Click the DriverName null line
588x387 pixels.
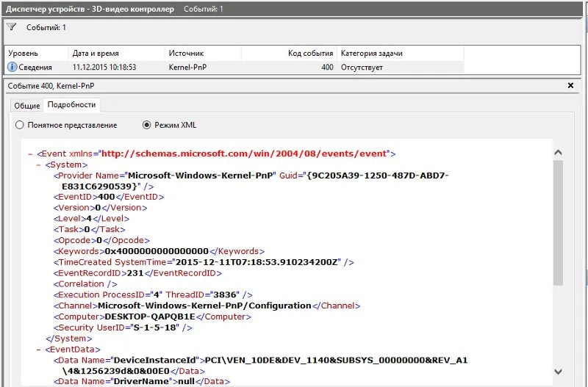click(x=142, y=381)
